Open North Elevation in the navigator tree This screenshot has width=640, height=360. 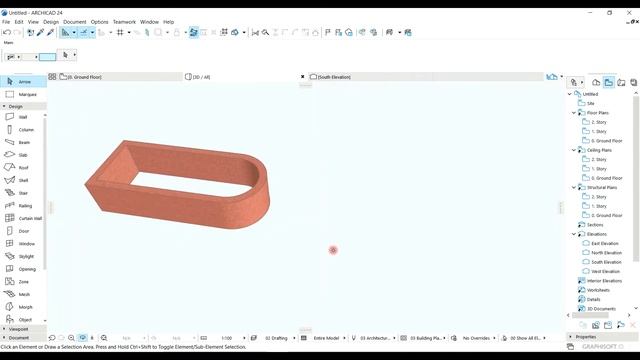606,253
